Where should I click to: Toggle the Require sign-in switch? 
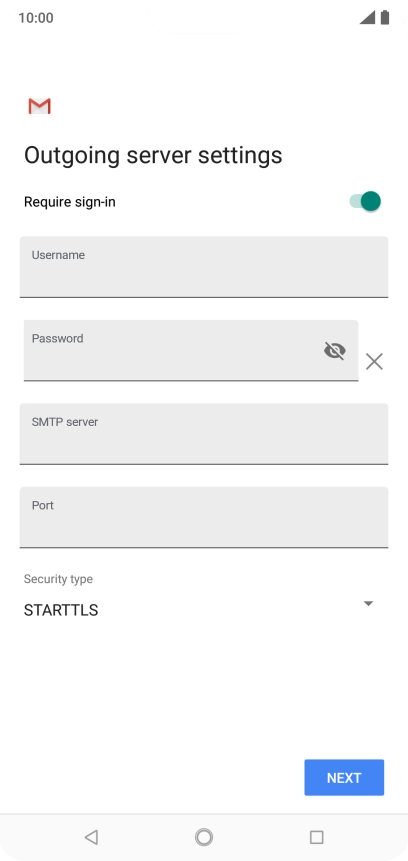point(365,202)
